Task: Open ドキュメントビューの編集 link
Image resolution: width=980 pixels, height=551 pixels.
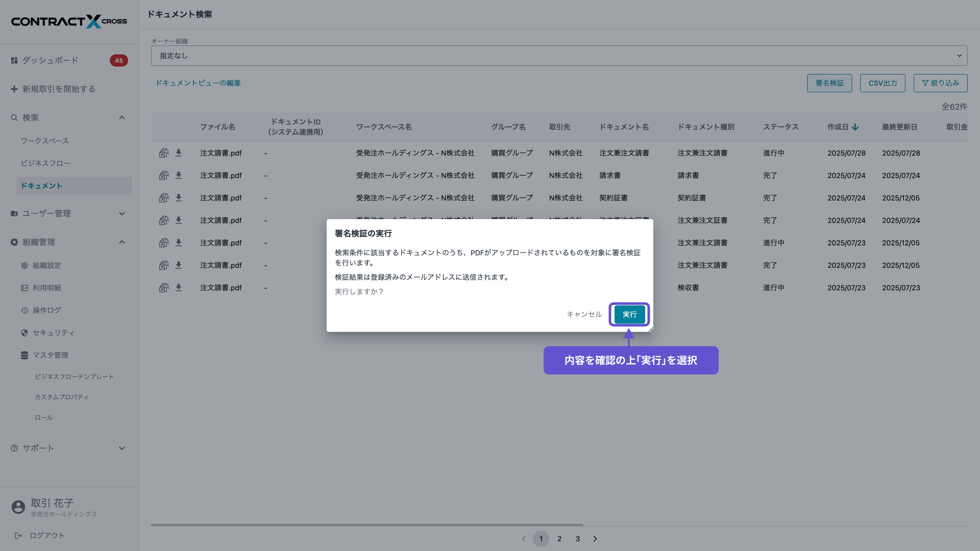Action: [x=199, y=83]
